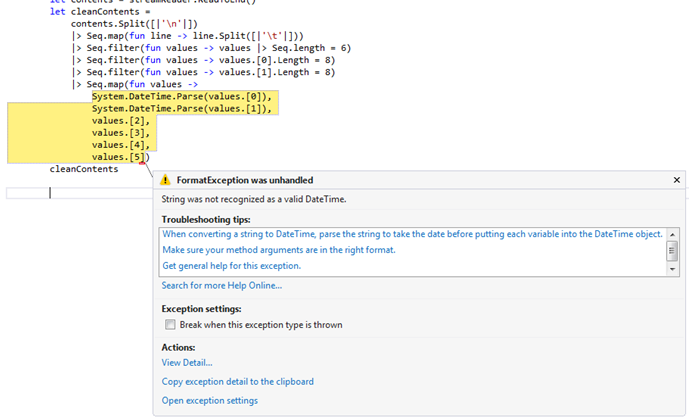
Task: Click 'Search for more Help Online' link
Action: [x=221, y=285]
